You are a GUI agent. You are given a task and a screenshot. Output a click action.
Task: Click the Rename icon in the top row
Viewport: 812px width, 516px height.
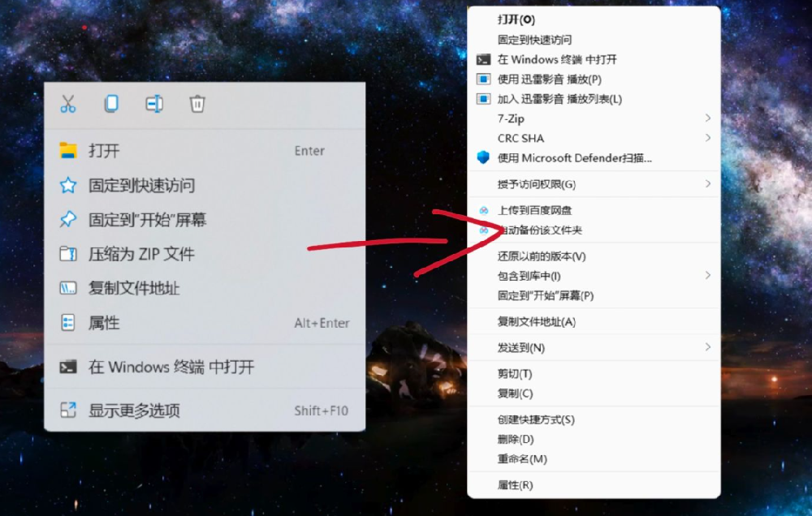(x=154, y=104)
